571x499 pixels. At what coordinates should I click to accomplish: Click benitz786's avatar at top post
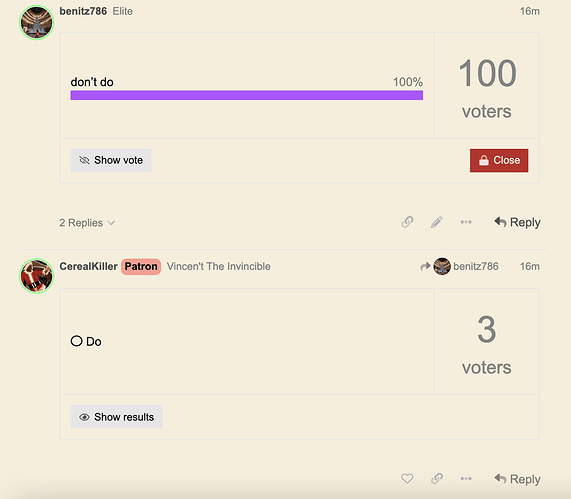tap(36, 22)
